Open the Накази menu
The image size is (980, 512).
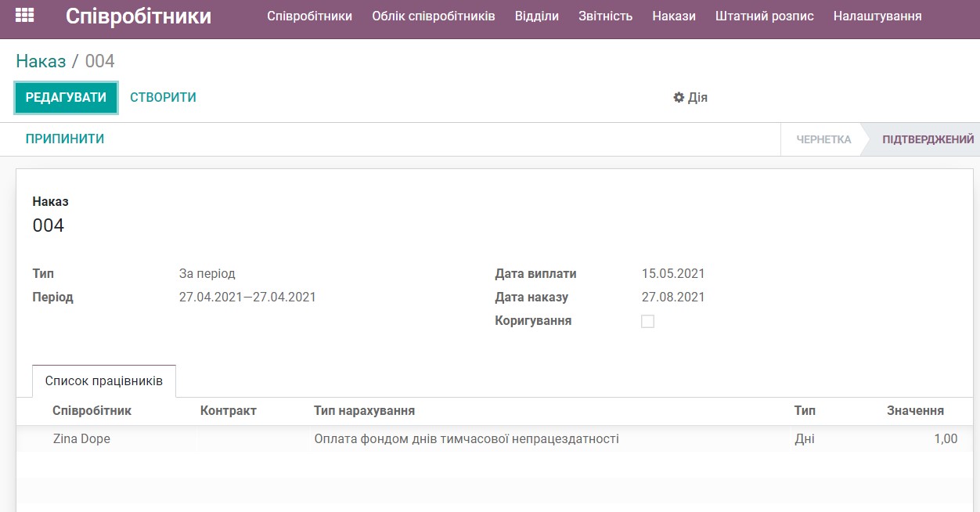click(673, 15)
